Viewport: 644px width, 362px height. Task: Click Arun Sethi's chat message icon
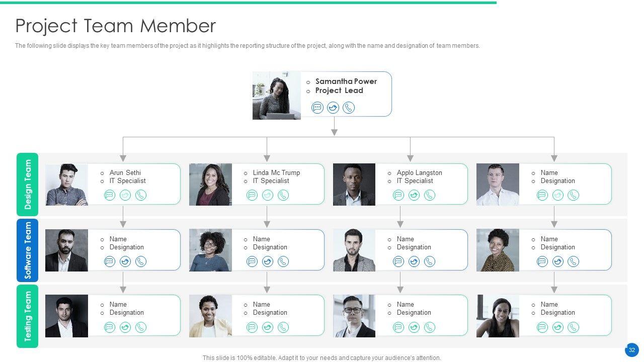[x=110, y=195]
